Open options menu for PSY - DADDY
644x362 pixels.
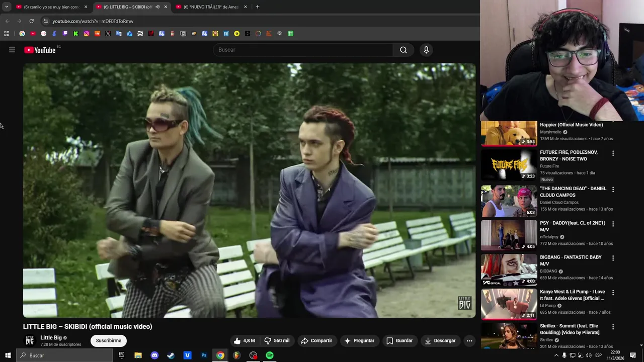pyautogui.click(x=613, y=224)
